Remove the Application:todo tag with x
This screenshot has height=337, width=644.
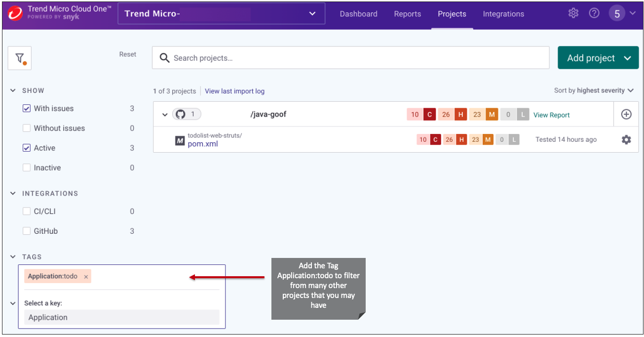(86, 277)
